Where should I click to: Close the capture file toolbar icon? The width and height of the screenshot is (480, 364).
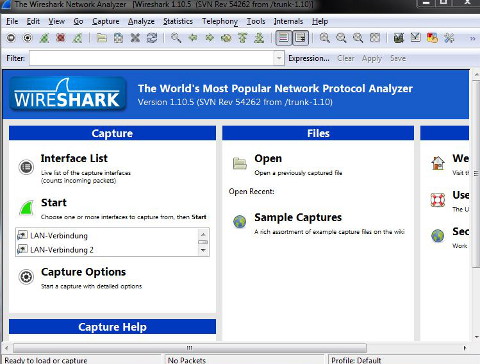pos(135,38)
